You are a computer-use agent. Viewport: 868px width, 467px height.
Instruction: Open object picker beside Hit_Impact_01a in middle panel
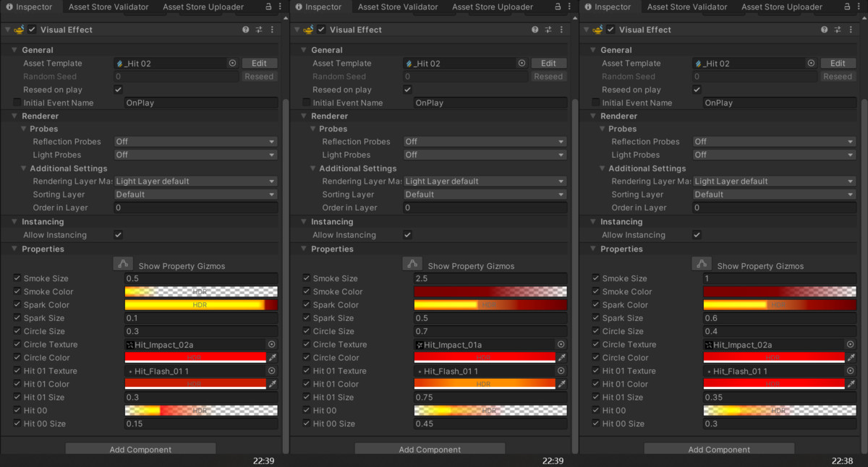(561, 345)
